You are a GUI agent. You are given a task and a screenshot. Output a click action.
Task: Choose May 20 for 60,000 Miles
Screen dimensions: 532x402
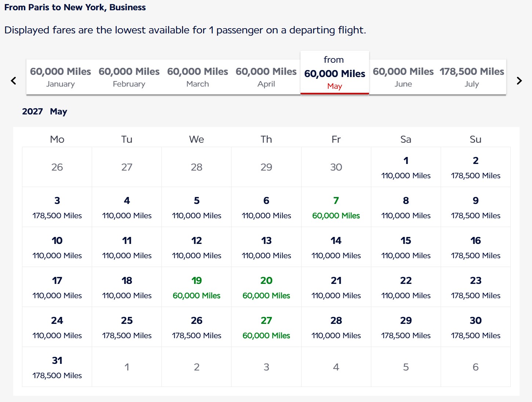[266, 287]
